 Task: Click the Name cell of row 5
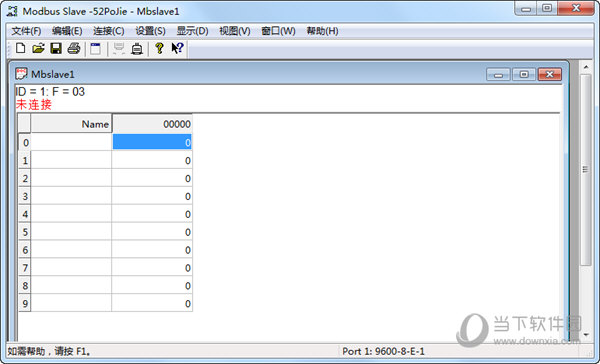tap(71, 232)
